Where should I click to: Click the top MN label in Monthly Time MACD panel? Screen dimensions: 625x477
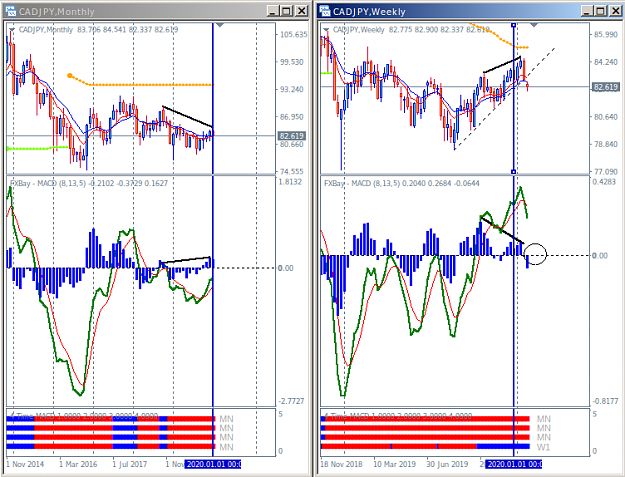point(226,419)
